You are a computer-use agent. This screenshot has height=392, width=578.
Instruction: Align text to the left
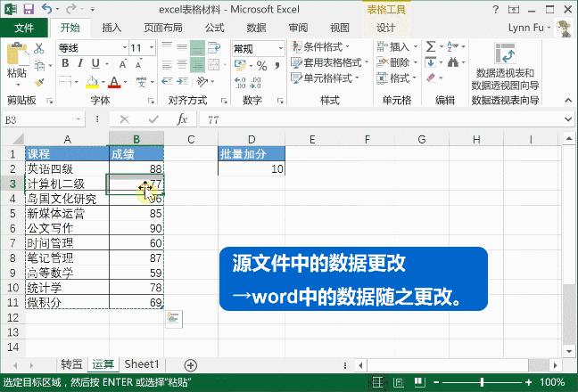coord(167,65)
